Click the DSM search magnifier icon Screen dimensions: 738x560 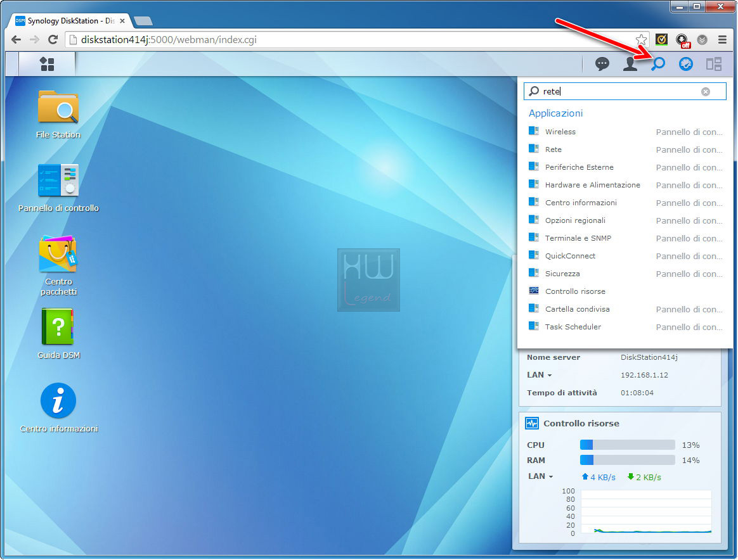(x=658, y=64)
